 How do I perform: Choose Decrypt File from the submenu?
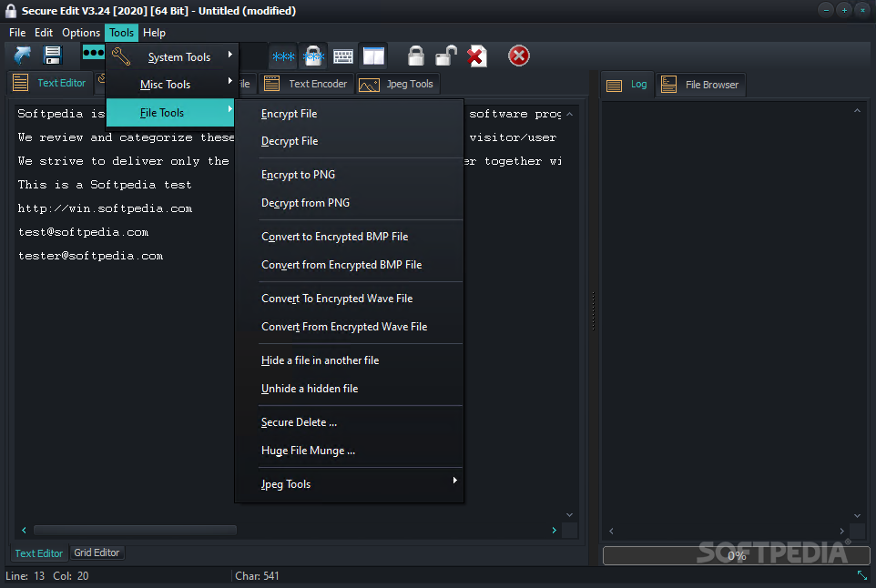click(x=350, y=141)
